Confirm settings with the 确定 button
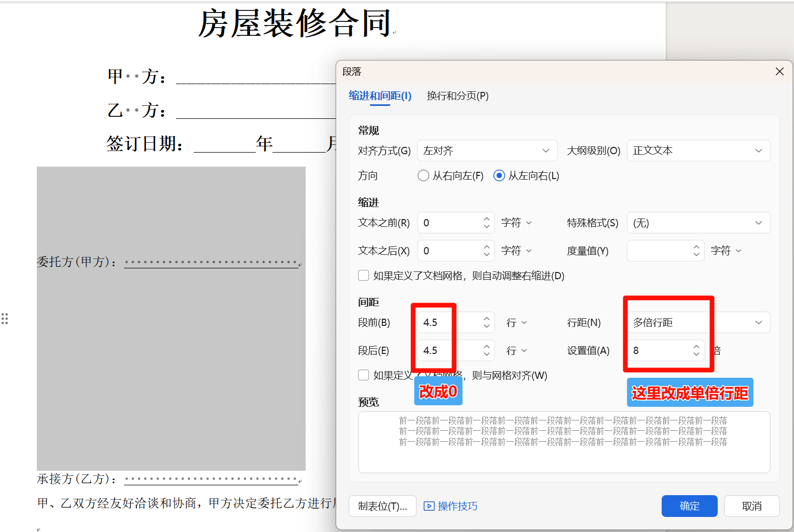This screenshot has width=794, height=532. pyautogui.click(x=689, y=506)
